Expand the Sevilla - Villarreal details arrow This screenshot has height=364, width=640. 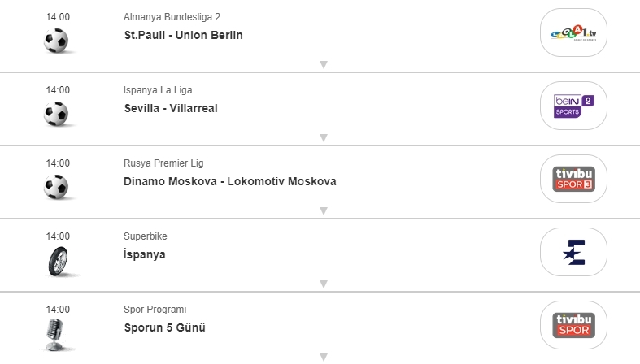pyautogui.click(x=323, y=138)
